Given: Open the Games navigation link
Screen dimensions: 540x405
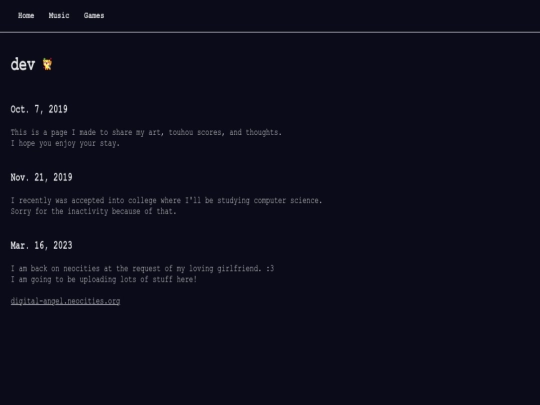Looking at the screenshot, I should click(x=94, y=15).
